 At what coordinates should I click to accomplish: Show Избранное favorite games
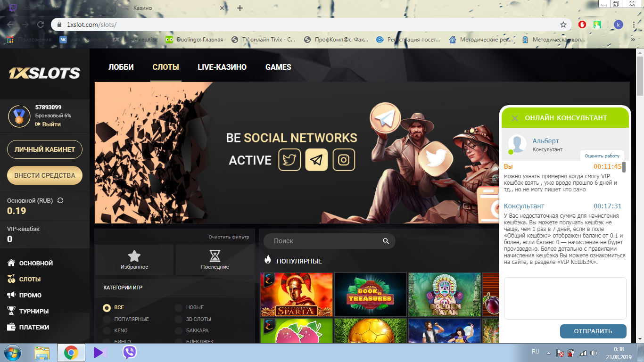[134, 260]
